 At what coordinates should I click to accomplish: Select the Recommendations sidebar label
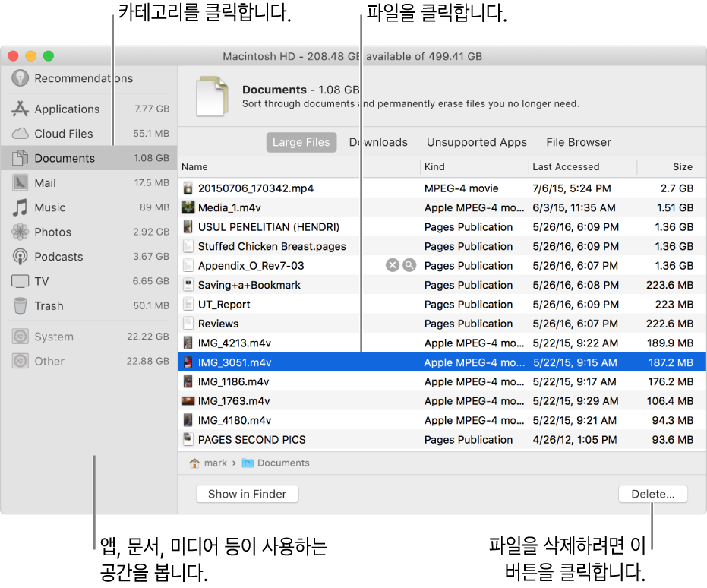click(x=84, y=78)
